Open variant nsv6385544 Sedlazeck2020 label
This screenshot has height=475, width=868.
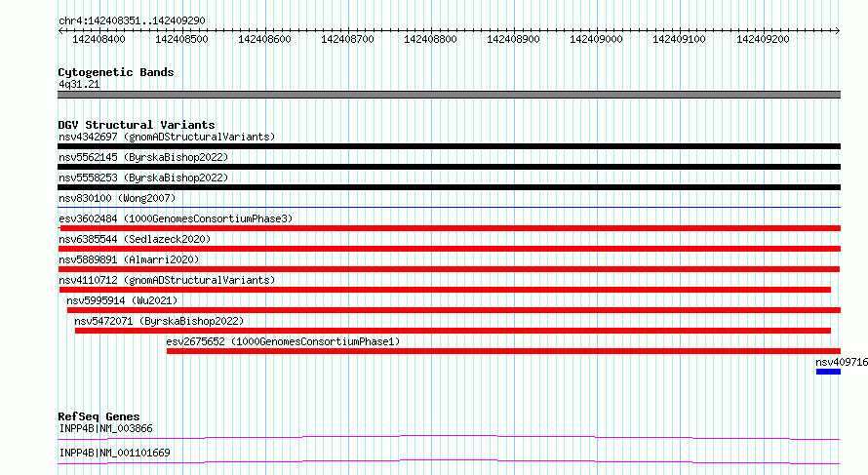135,239
